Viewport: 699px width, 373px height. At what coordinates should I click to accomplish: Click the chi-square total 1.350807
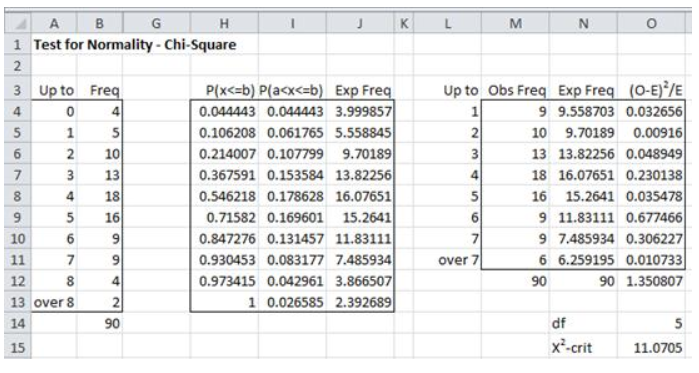coord(651,281)
